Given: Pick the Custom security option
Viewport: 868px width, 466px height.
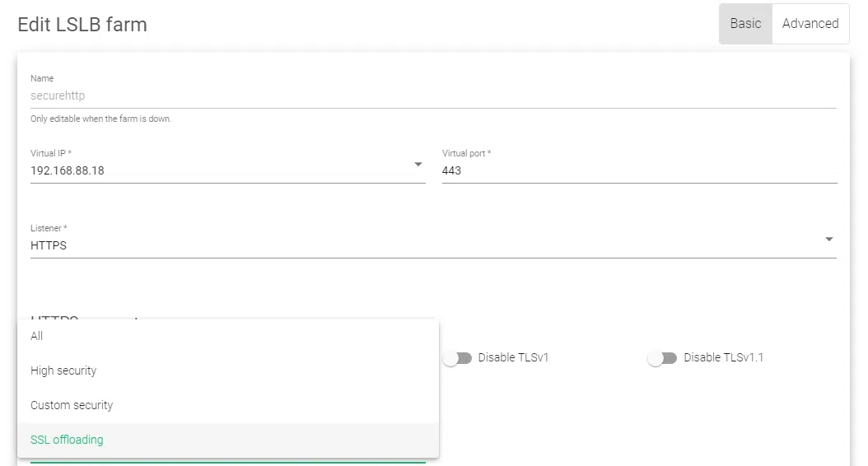Looking at the screenshot, I should (x=72, y=405).
